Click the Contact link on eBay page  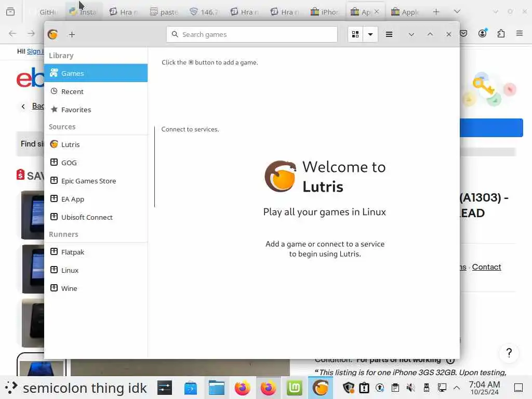pyautogui.click(x=486, y=267)
